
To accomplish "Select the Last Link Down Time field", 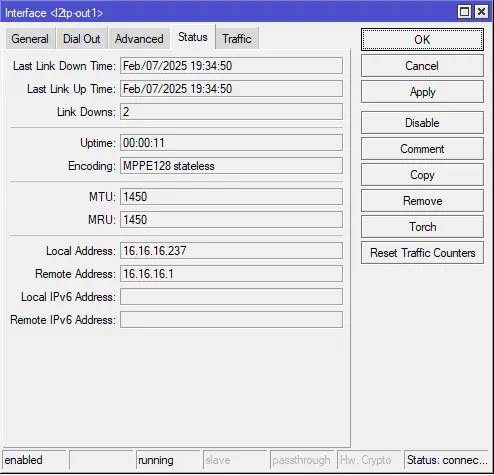I will coord(231,66).
